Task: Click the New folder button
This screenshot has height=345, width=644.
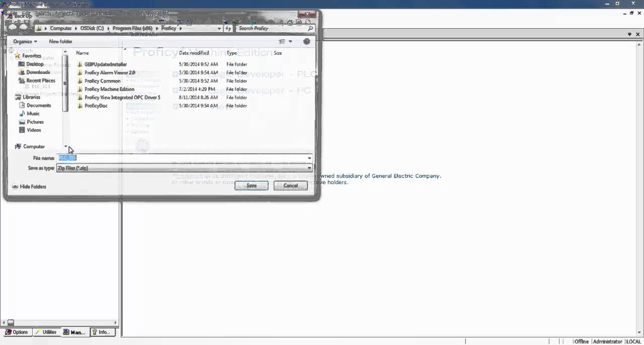Action: (60, 42)
